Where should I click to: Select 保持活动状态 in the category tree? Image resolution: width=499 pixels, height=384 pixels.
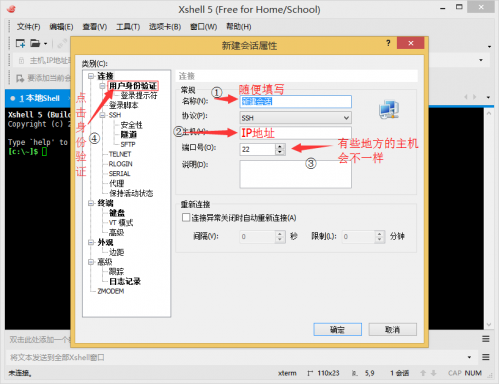pos(131,193)
